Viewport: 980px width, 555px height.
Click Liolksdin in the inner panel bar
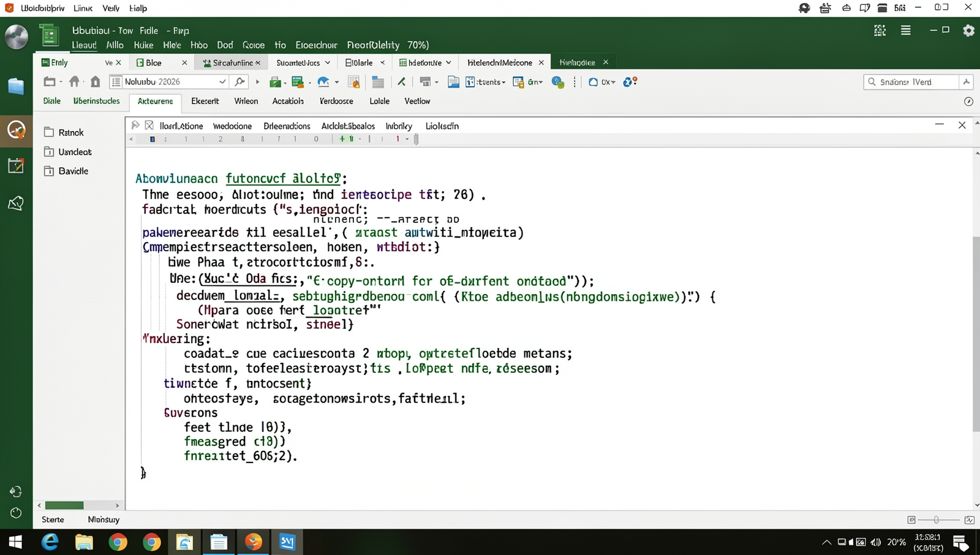pos(442,126)
